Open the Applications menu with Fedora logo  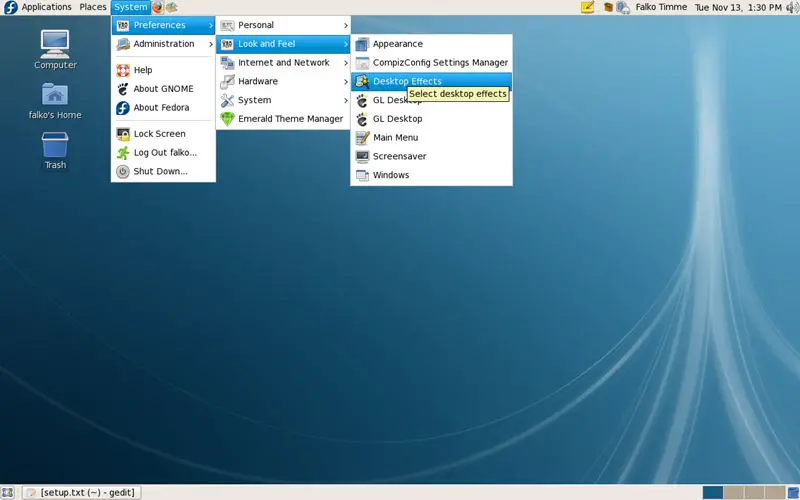38,7
